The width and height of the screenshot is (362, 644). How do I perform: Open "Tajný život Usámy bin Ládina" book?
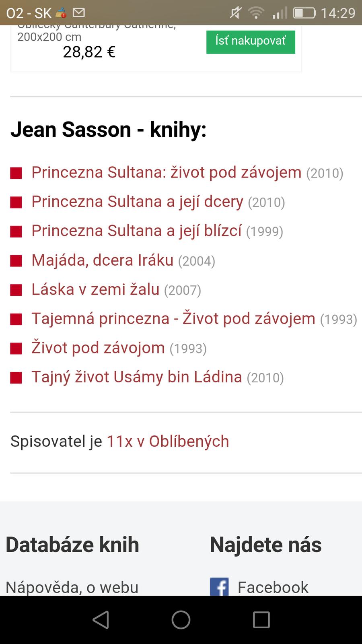click(x=137, y=377)
